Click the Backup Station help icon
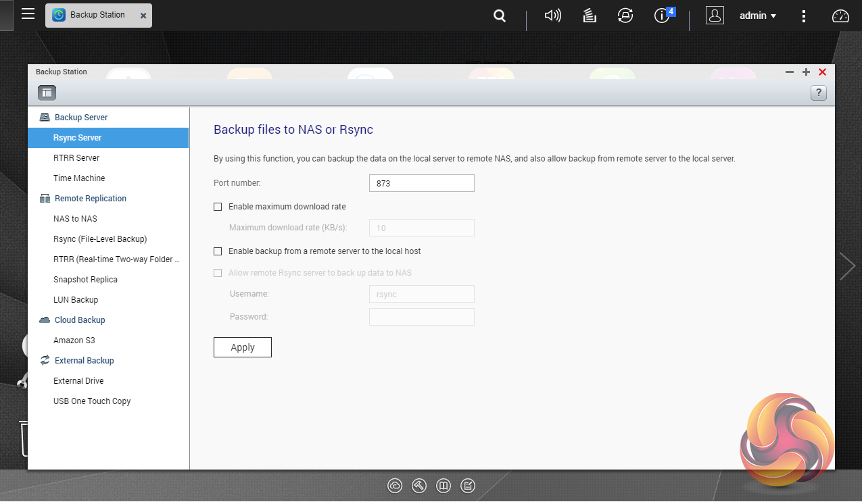Image resolution: width=862 pixels, height=504 pixels. pyautogui.click(x=818, y=93)
